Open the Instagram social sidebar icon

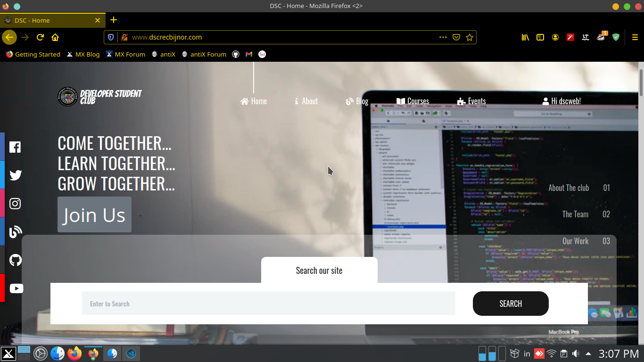coord(15,203)
